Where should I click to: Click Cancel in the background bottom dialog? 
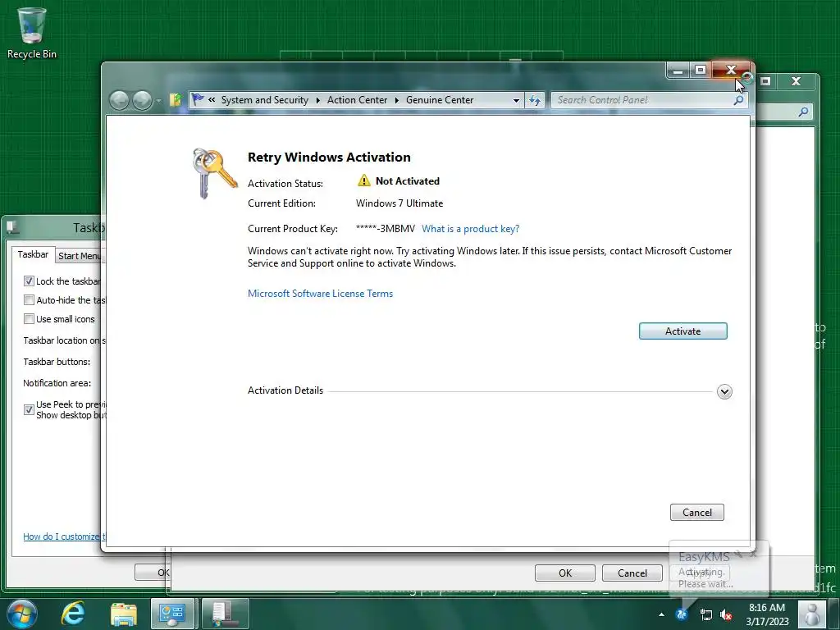coord(632,573)
